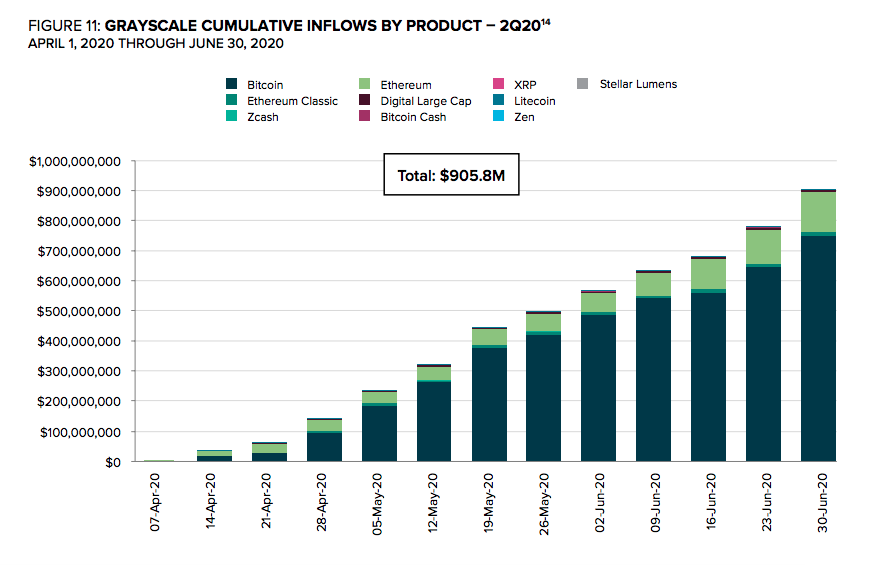870x565 pixels.
Task: Click the 21-Apr-20 date label
Action: tap(266, 501)
